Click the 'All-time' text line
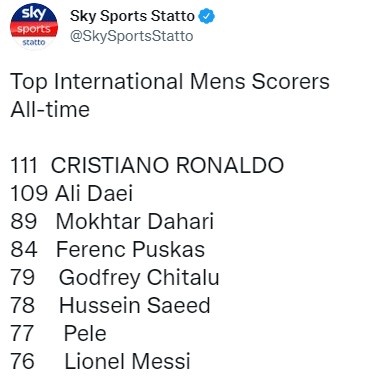The height and width of the screenshot is (379, 376). pyautogui.click(x=50, y=110)
